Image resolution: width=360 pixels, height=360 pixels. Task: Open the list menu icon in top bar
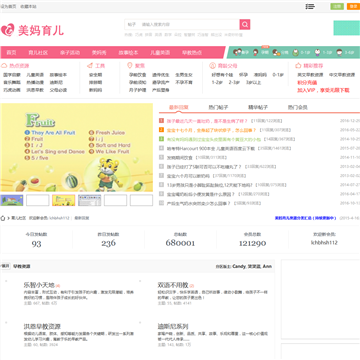pos(310,6)
